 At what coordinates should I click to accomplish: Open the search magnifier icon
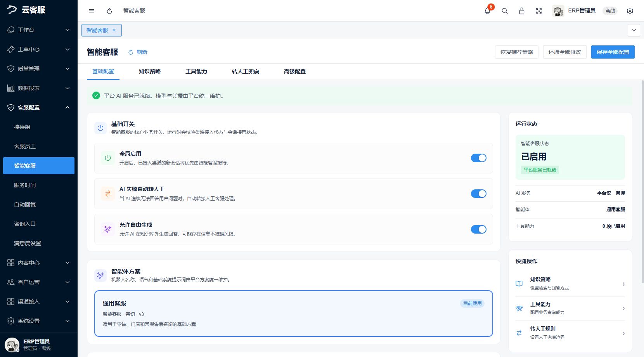(x=505, y=11)
